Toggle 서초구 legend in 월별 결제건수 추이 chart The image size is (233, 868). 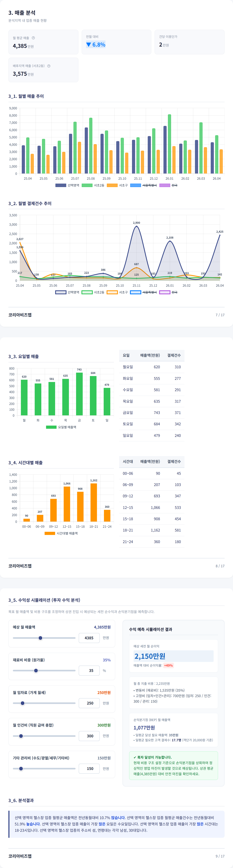point(117,292)
